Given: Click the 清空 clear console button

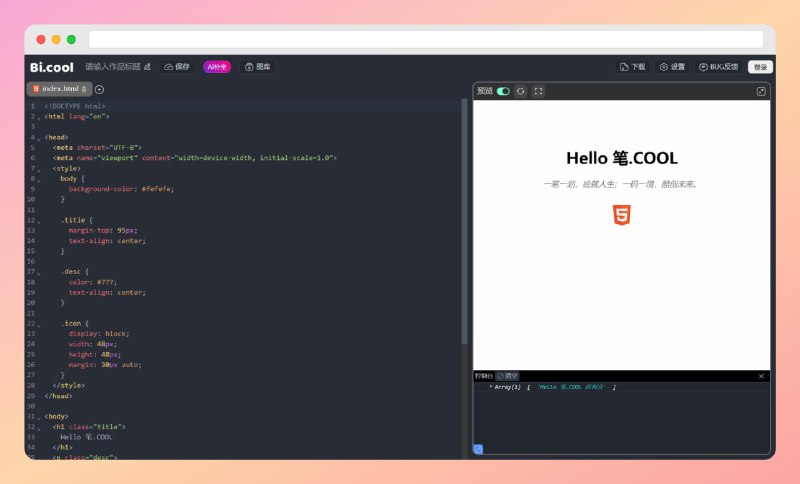Looking at the screenshot, I should pos(508,376).
